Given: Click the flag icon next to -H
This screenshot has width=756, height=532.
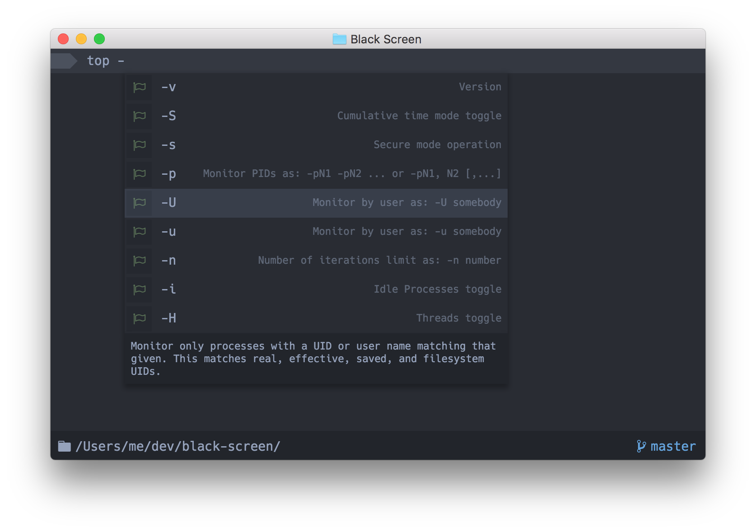Looking at the screenshot, I should (x=140, y=318).
